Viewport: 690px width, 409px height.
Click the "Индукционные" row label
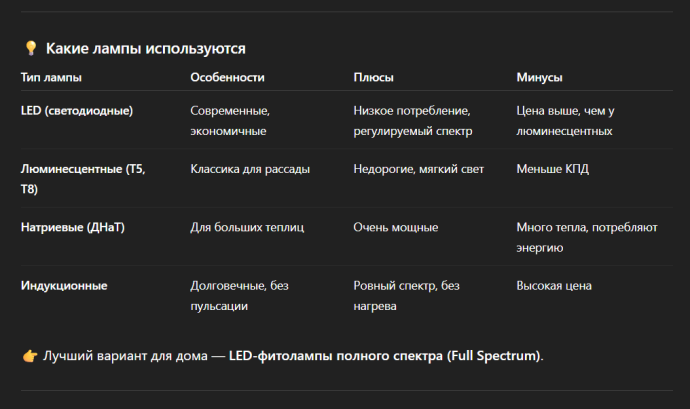[64, 286]
